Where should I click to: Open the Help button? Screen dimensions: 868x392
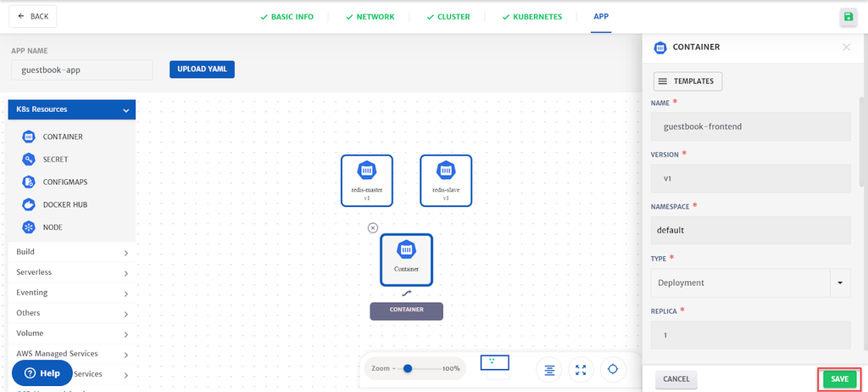click(42, 373)
